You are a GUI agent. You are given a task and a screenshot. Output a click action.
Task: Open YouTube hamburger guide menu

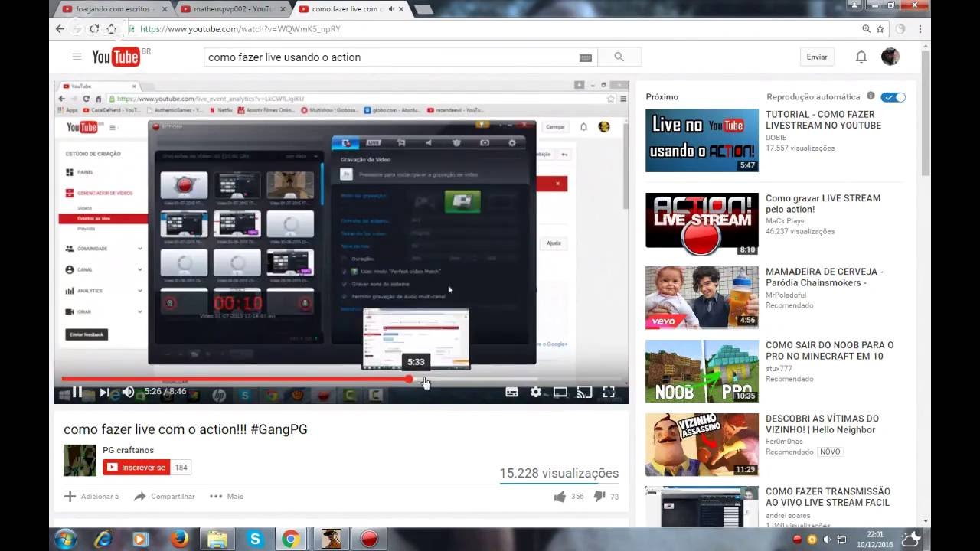tap(77, 57)
